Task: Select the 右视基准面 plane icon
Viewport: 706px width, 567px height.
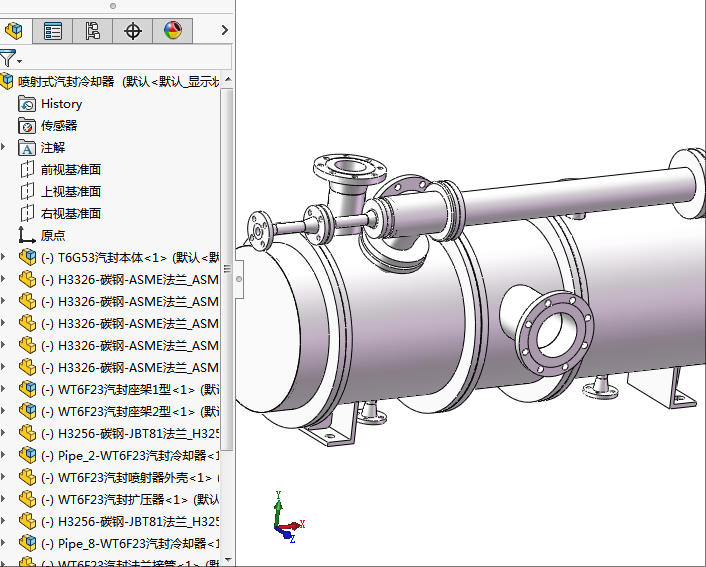Action: 27,213
